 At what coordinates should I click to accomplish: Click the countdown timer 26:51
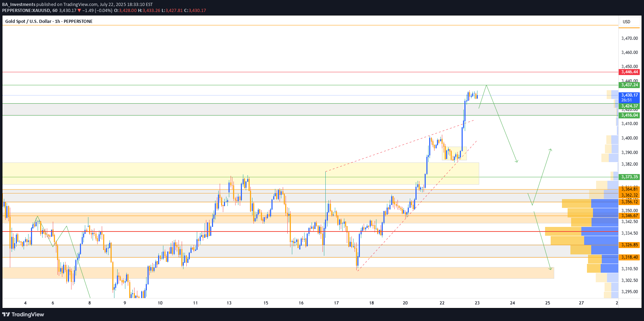pos(626,100)
